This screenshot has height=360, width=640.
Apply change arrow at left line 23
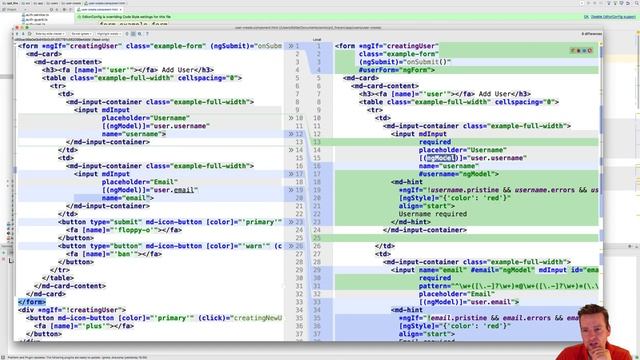[291, 222]
